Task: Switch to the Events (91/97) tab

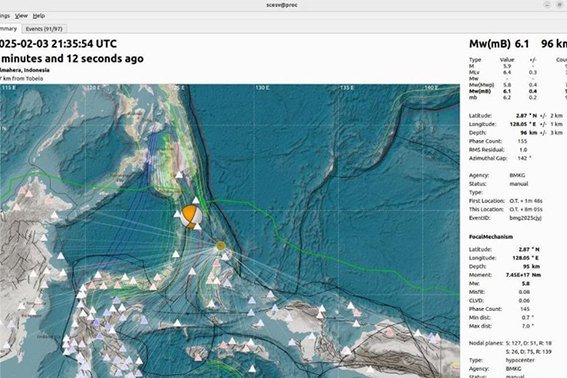Action: point(44,29)
